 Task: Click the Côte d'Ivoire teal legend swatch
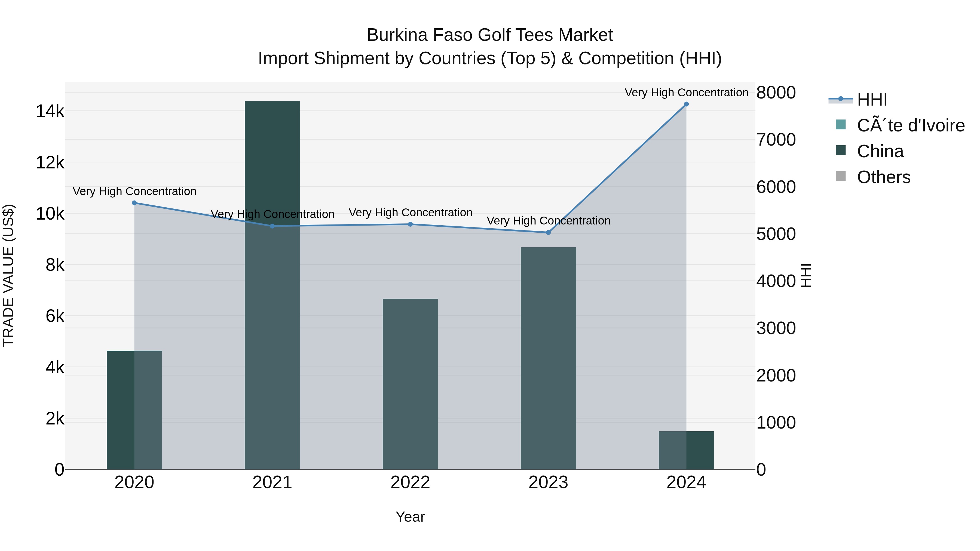(x=841, y=124)
